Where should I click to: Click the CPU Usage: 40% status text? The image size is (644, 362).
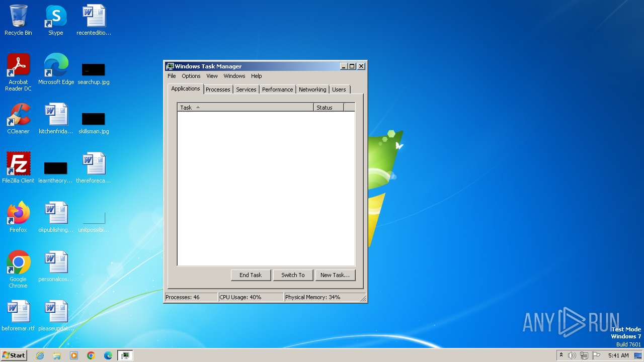240,297
